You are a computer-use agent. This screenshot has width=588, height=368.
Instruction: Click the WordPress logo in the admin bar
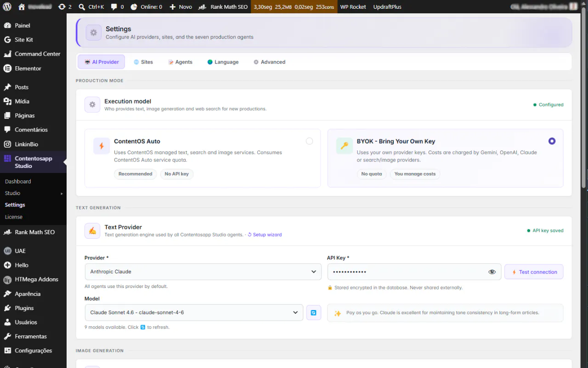pos(7,7)
